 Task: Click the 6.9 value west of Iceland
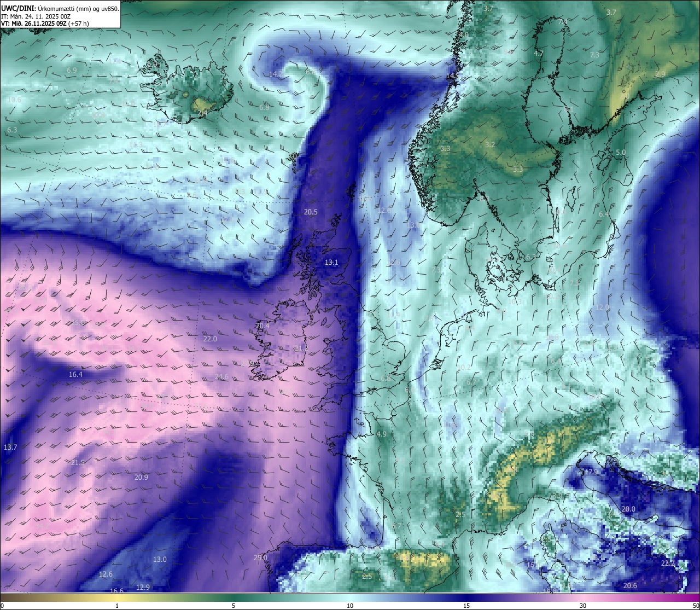[x=72, y=71]
